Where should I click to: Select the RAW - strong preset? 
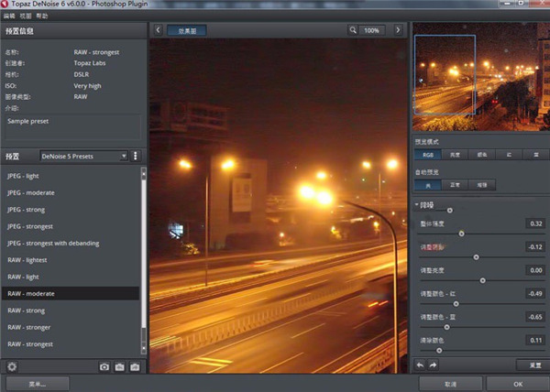[26, 310]
